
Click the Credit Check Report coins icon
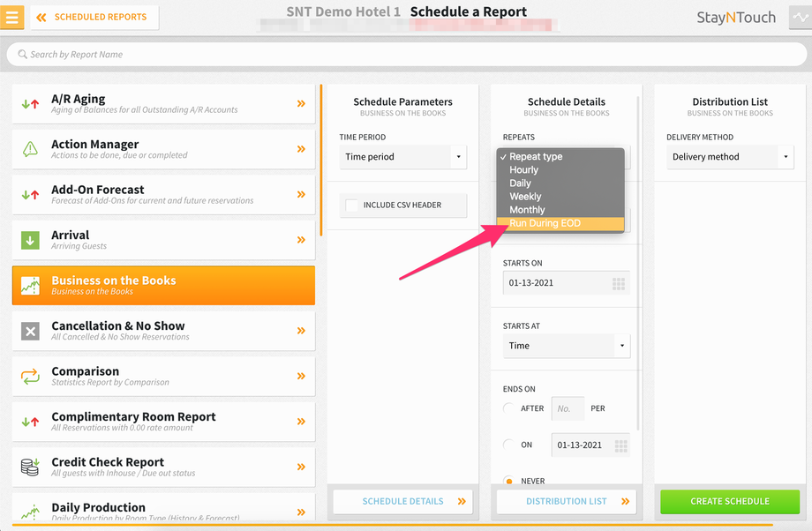(31, 467)
